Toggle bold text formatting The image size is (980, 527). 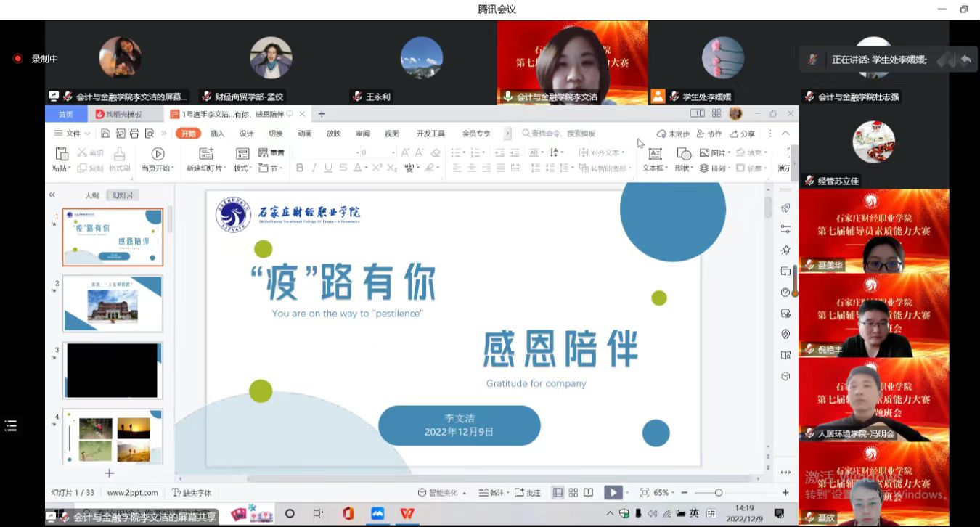tap(300, 168)
